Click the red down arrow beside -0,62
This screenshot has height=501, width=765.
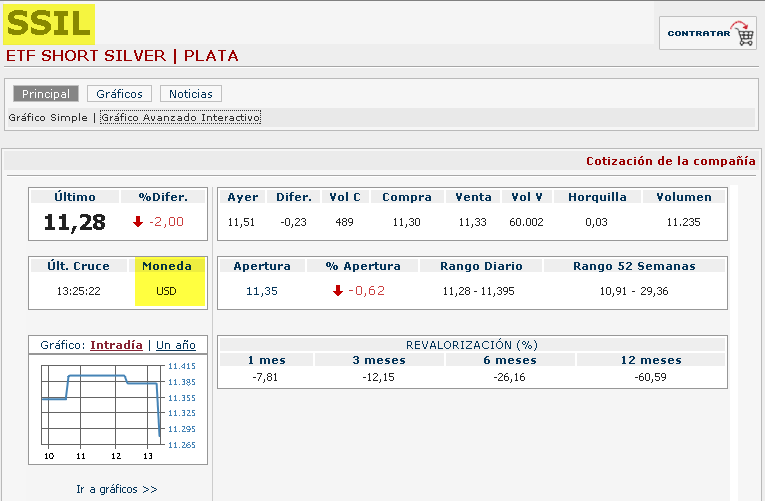coord(338,291)
